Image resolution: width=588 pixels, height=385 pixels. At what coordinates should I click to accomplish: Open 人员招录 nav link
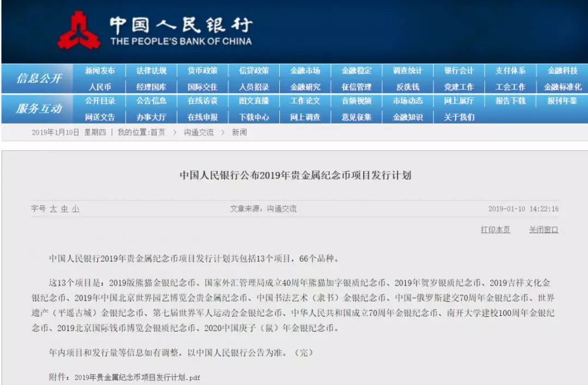pyautogui.click(x=254, y=87)
